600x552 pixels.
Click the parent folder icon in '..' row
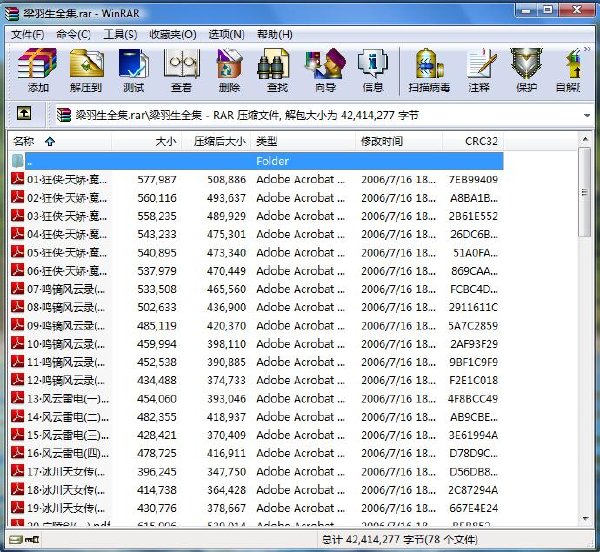click(x=17, y=161)
